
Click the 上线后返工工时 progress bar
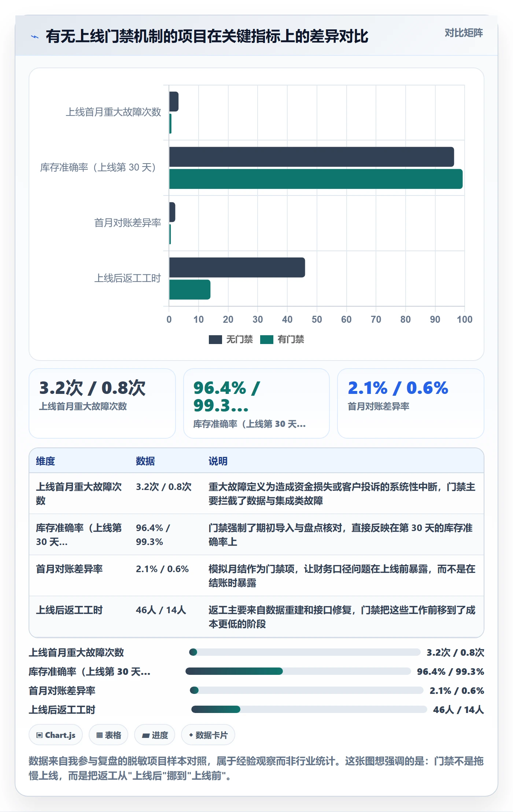point(309,709)
